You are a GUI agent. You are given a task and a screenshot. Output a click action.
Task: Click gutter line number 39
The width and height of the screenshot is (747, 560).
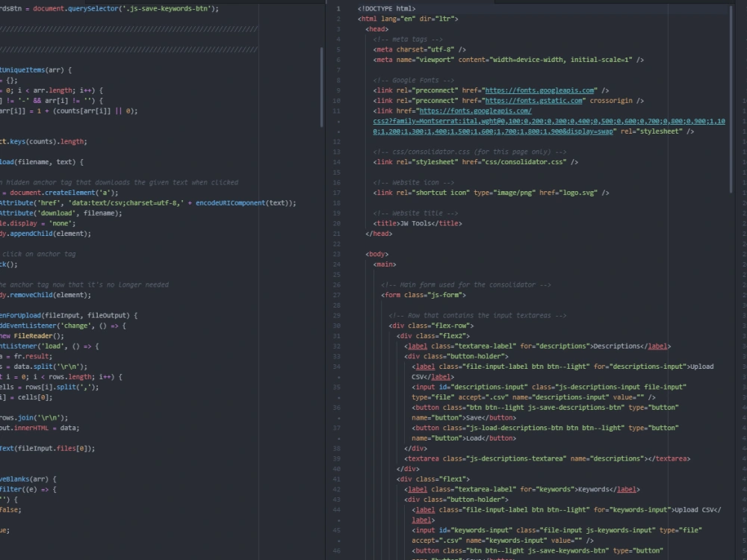[336, 458]
